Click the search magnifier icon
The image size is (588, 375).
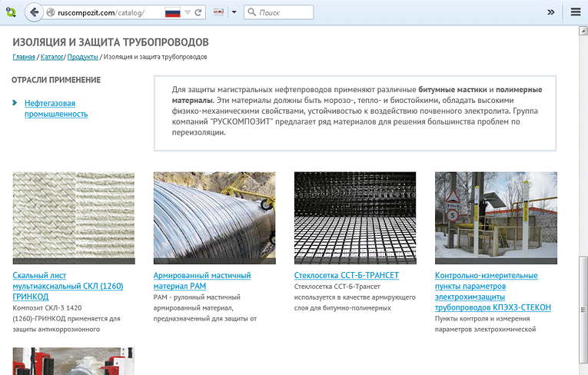[x=252, y=12]
